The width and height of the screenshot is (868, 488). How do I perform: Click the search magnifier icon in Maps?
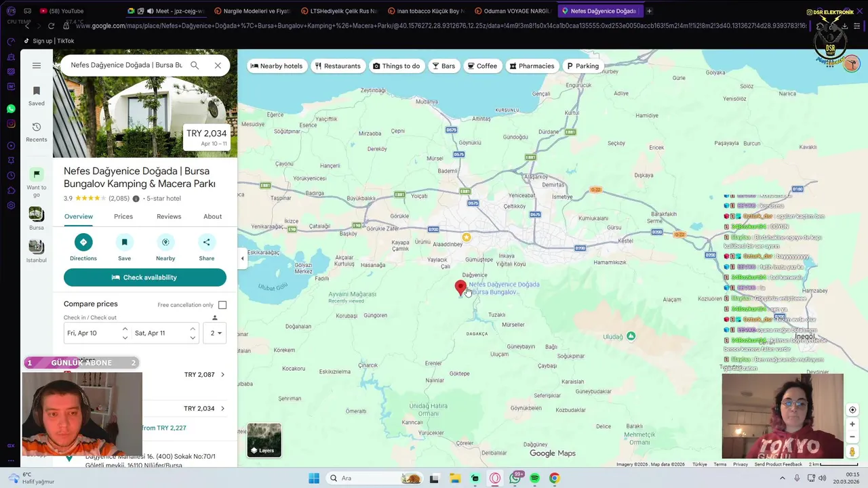(195, 66)
